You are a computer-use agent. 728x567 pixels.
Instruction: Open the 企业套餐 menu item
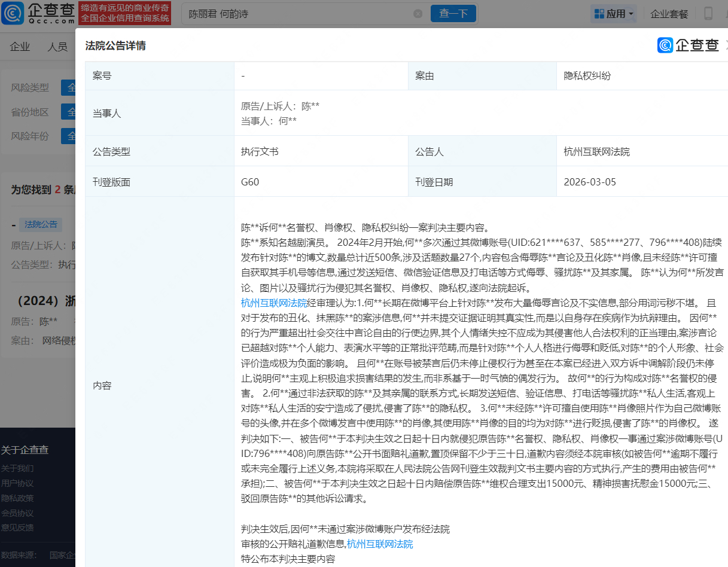point(669,14)
